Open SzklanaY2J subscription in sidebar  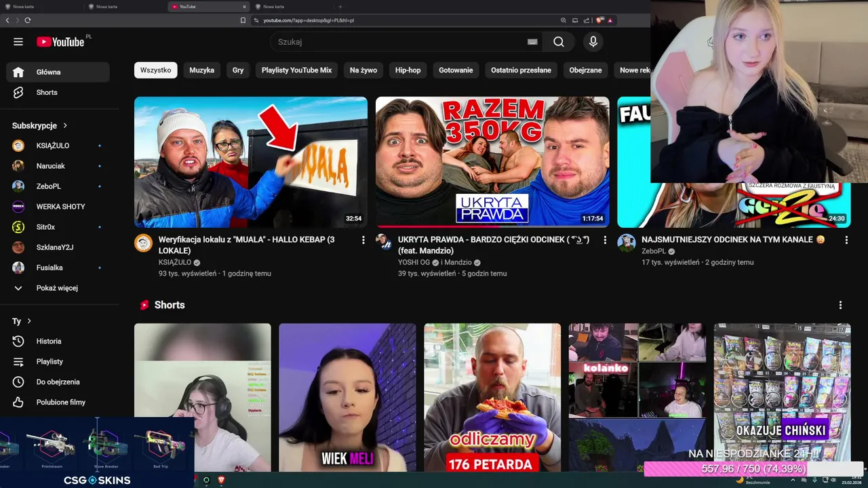58,247
